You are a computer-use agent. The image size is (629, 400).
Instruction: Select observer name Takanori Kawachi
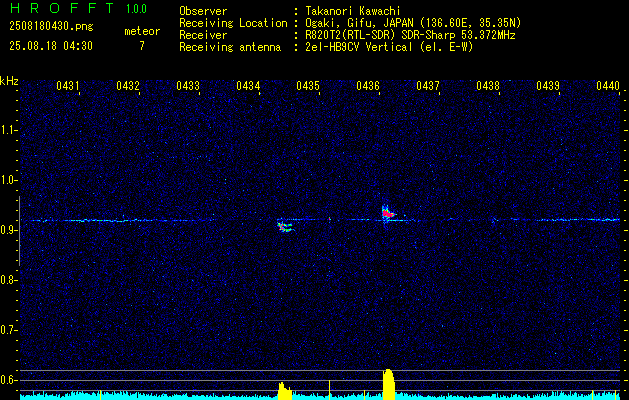[352, 11]
